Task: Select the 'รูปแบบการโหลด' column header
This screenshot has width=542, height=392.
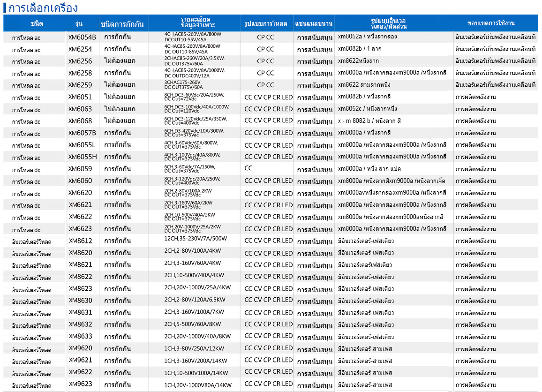Action: (x=265, y=23)
